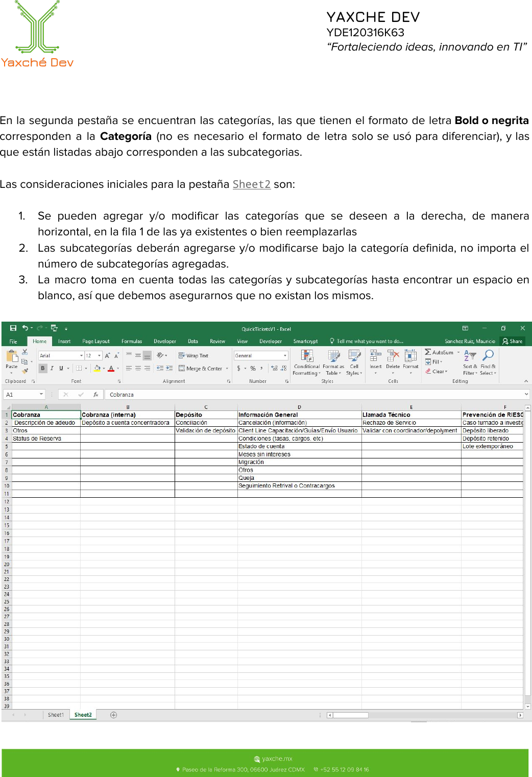
Task: Click the Top Align icon
Action: click(x=129, y=355)
